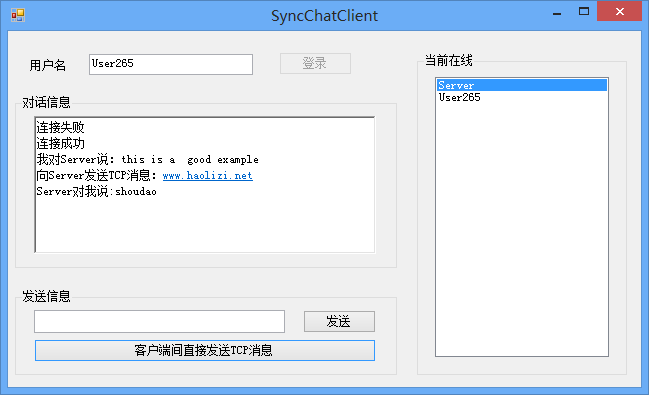This screenshot has width=649, height=395.
Task: Maximize the SyncChatClient window
Action: pyautogui.click(x=584, y=12)
